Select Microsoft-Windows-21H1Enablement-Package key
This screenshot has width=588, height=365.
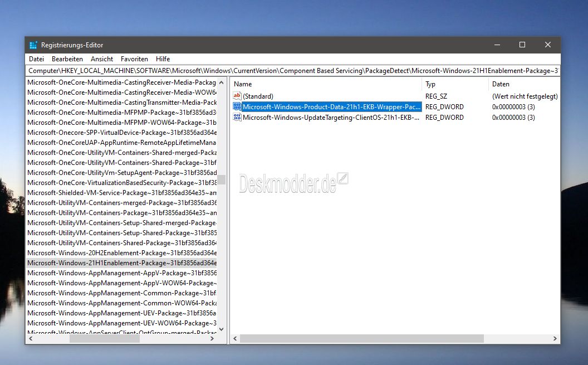[x=122, y=263]
